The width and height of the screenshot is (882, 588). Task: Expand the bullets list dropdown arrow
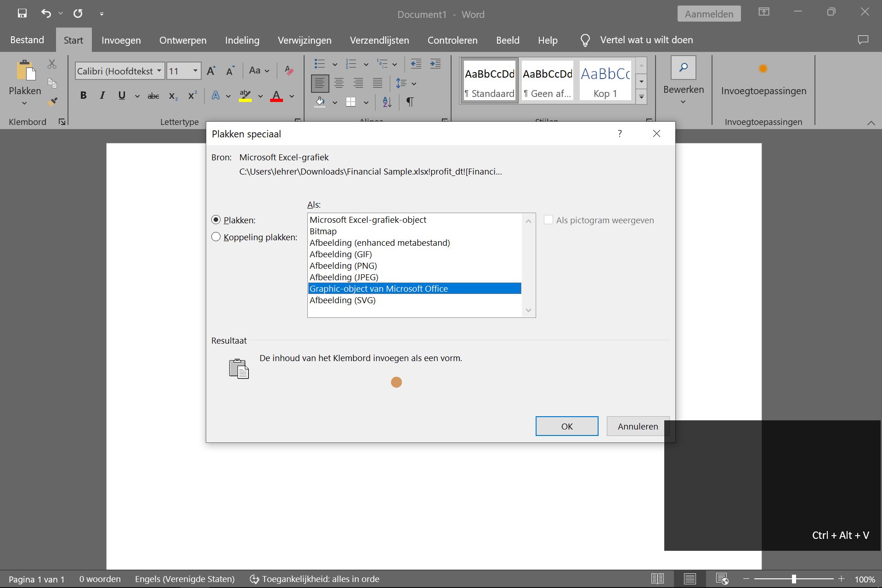click(x=334, y=64)
